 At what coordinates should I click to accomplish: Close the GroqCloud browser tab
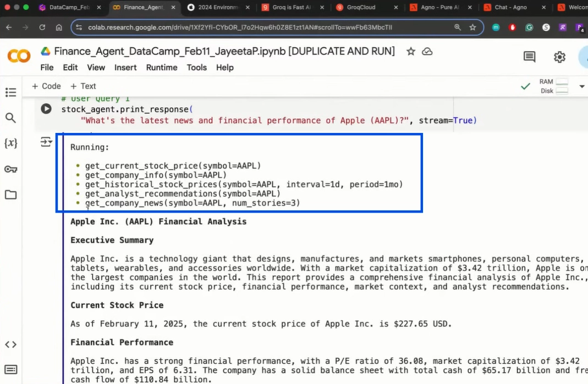click(395, 8)
